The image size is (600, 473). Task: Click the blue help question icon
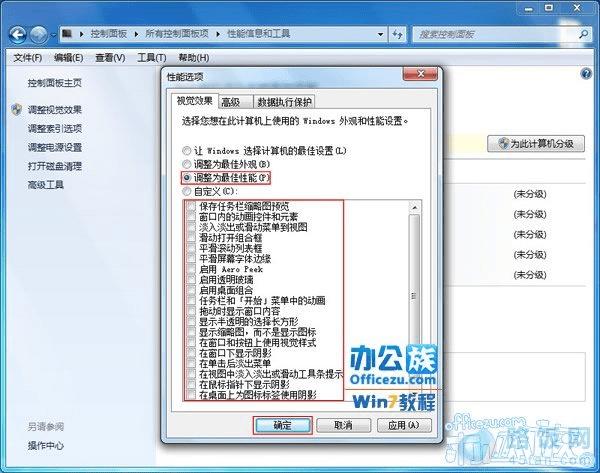click(x=586, y=73)
